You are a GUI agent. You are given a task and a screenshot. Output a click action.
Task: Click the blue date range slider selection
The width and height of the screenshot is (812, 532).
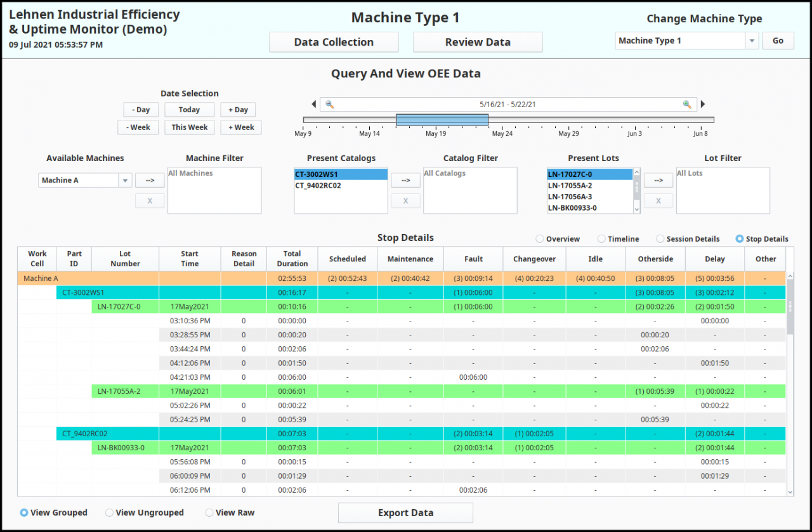click(x=442, y=120)
